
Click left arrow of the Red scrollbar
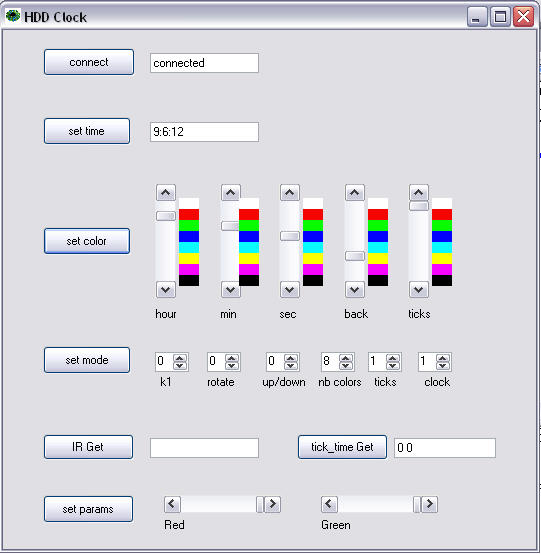click(x=172, y=504)
